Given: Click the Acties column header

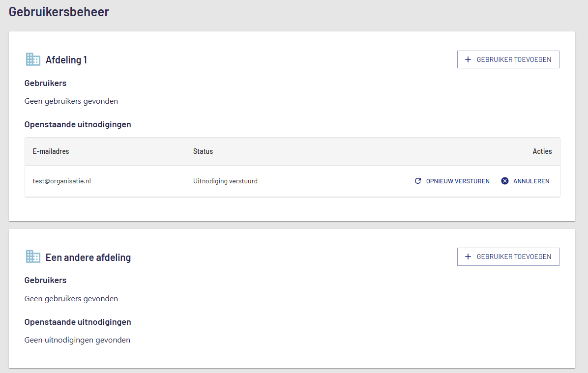Looking at the screenshot, I should [542, 151].
